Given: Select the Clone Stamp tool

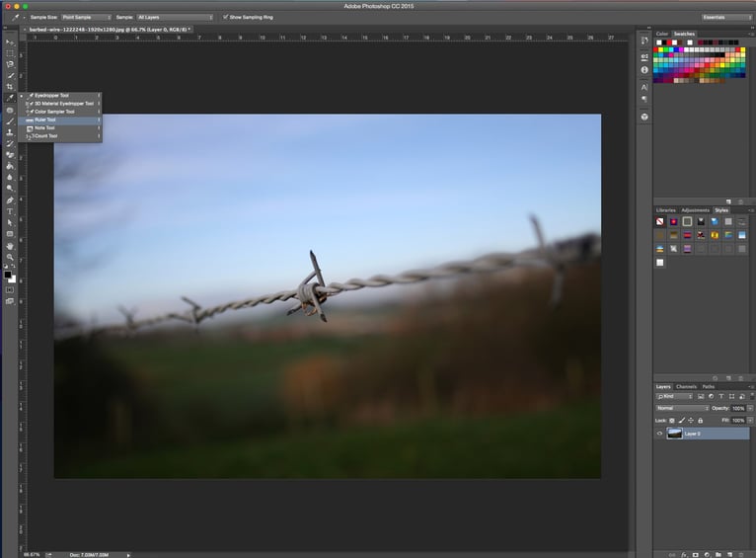Looking at the screenshot, I should [10, 132].
